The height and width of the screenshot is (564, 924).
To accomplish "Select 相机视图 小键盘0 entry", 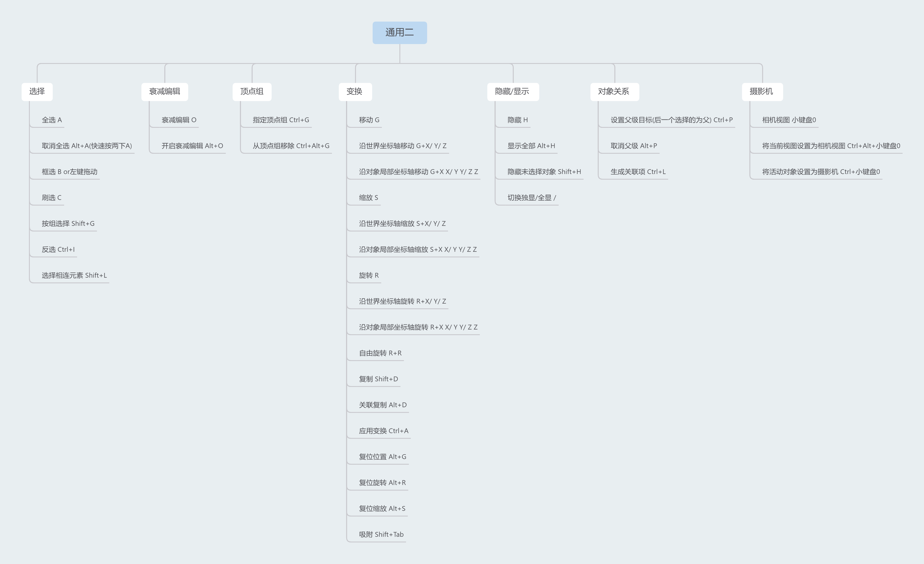I will tap(789, 120).
